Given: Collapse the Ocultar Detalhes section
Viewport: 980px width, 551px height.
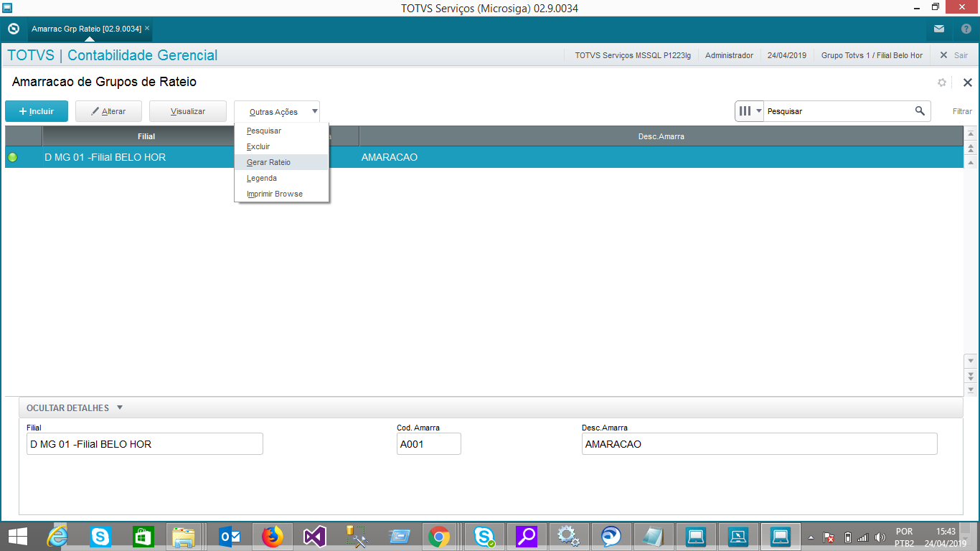Looking at the screenshot, I should [x=75, y=408].
